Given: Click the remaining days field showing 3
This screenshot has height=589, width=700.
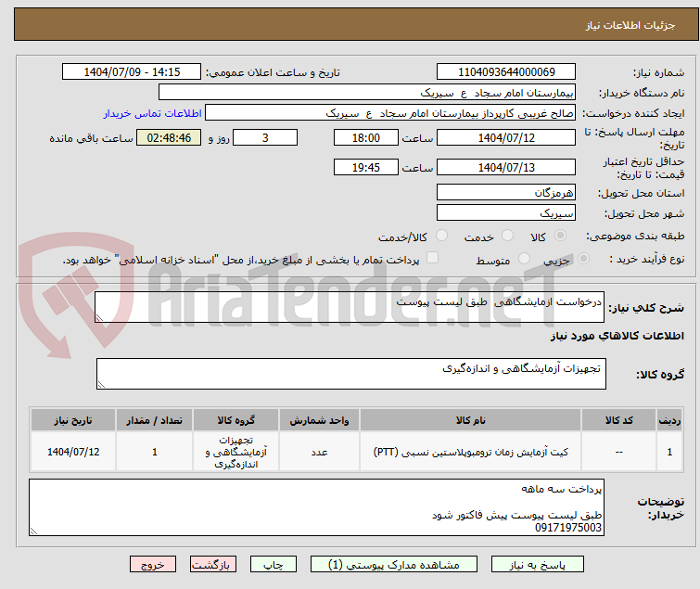Looking at the screenshot, I should 265,137.
